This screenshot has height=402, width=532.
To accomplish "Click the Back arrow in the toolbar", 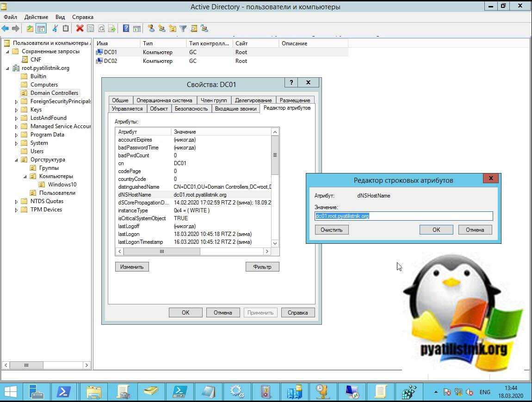I will tap(6, 29).
